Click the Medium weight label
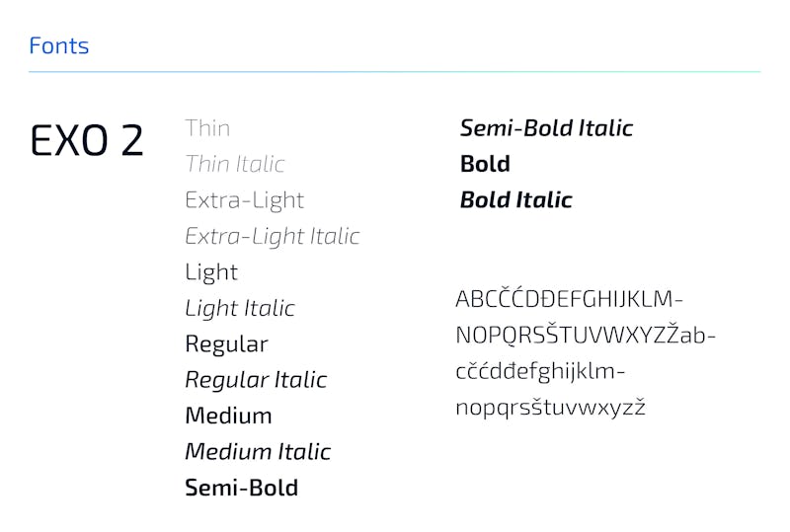790x532 pixels. coord(228,416)
